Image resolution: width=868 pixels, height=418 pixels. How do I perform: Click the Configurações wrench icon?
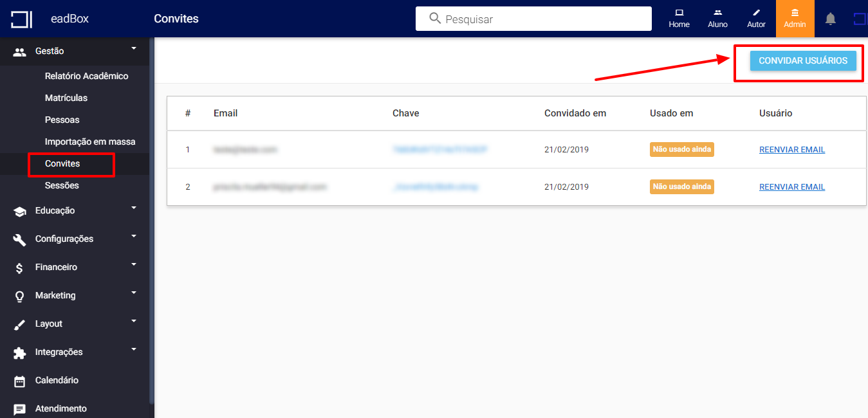coord(20,239)
